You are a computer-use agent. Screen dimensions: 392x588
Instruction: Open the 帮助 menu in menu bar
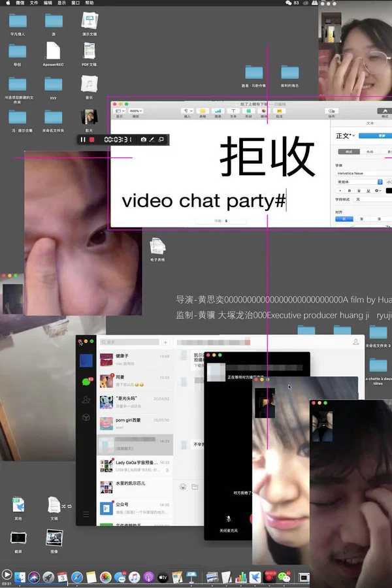click(90, 3)
